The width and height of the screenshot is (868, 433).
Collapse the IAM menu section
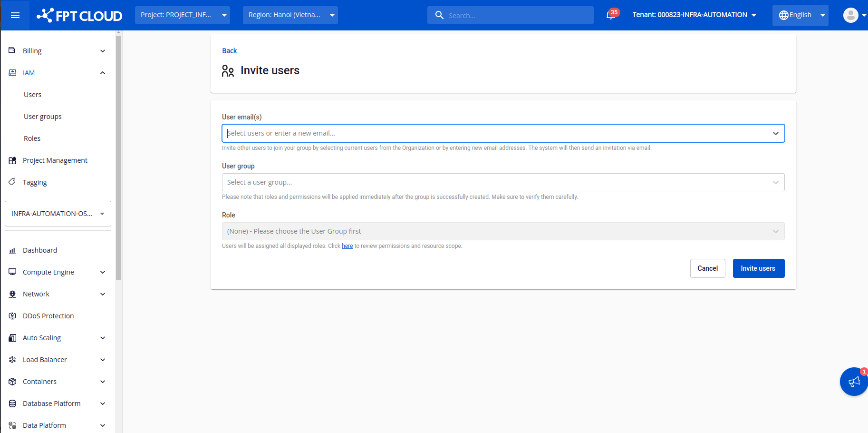pyautogui.click(x=103, y=73)
